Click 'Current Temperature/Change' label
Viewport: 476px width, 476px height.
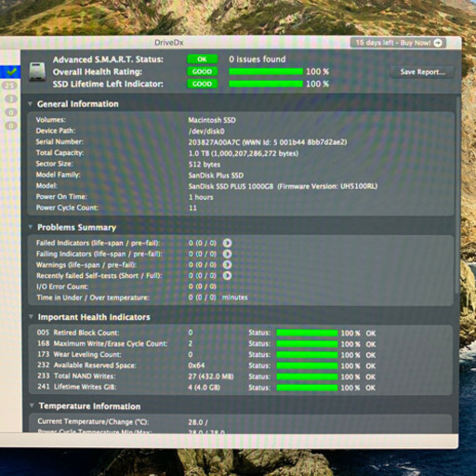click(93, 422)
